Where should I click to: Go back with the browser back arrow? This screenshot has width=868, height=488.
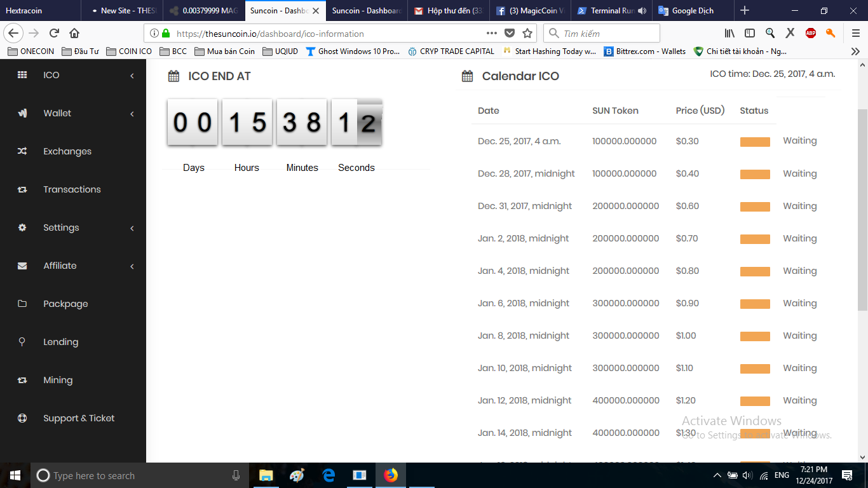coord(13,33)
